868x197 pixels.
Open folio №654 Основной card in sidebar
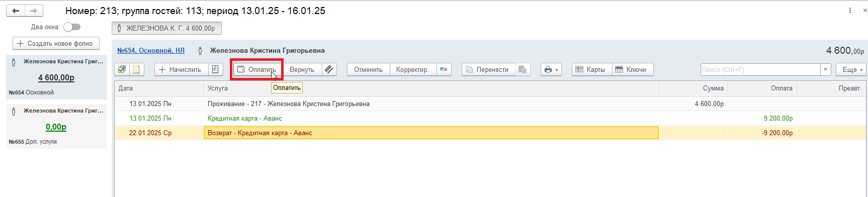click(x=56, y=77)
